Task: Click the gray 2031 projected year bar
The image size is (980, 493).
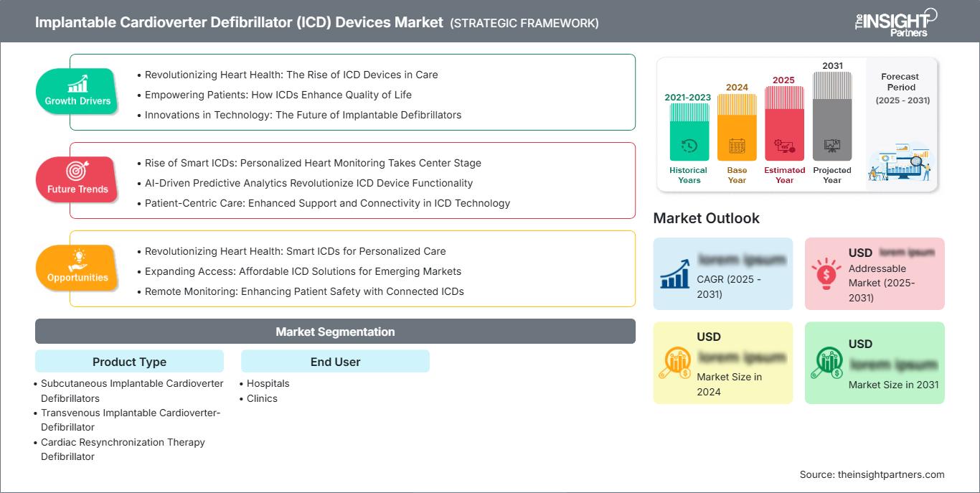Action: [x=832, y=116]
